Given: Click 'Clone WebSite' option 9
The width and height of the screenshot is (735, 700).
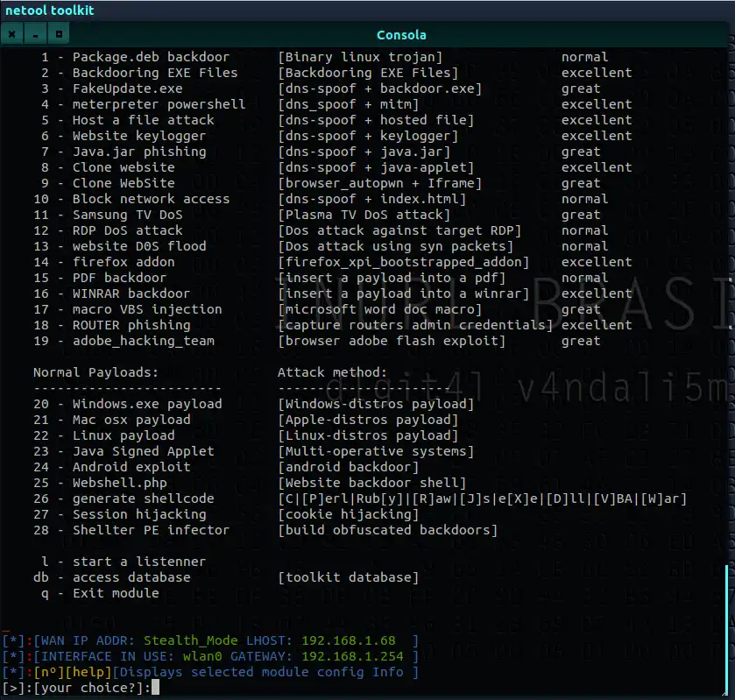Looking at the screenshot, I should click(124, 183).
